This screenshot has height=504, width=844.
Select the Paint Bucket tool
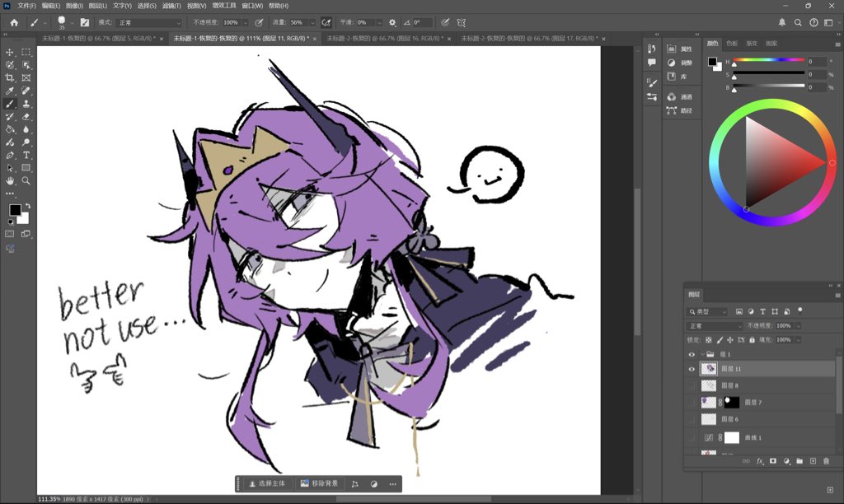coord(10,129)
